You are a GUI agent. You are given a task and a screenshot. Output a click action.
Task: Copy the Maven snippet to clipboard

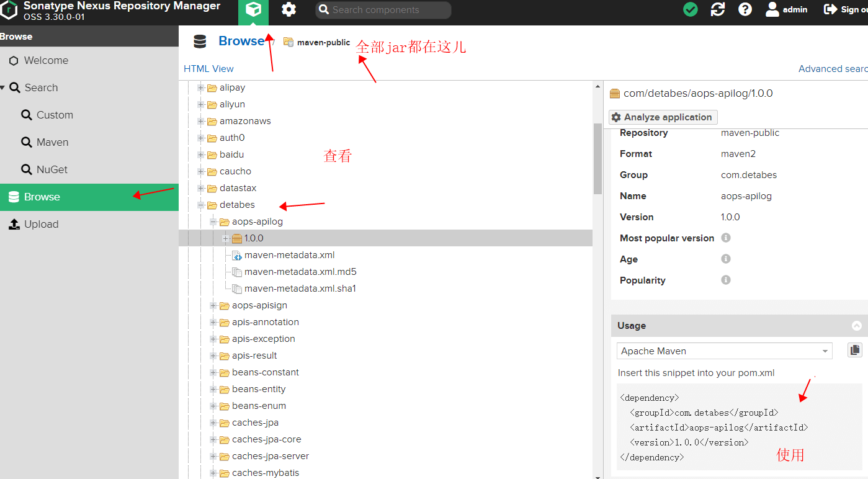[855, 350]
